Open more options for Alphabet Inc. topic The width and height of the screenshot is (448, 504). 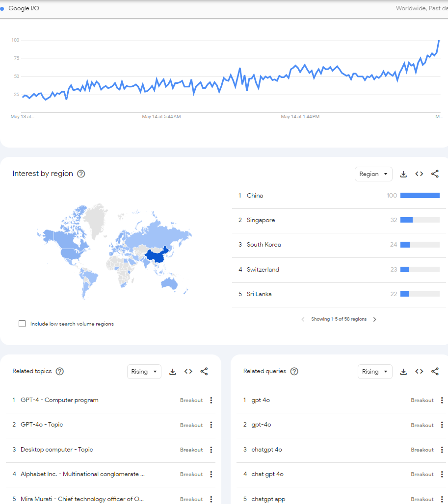211,474
